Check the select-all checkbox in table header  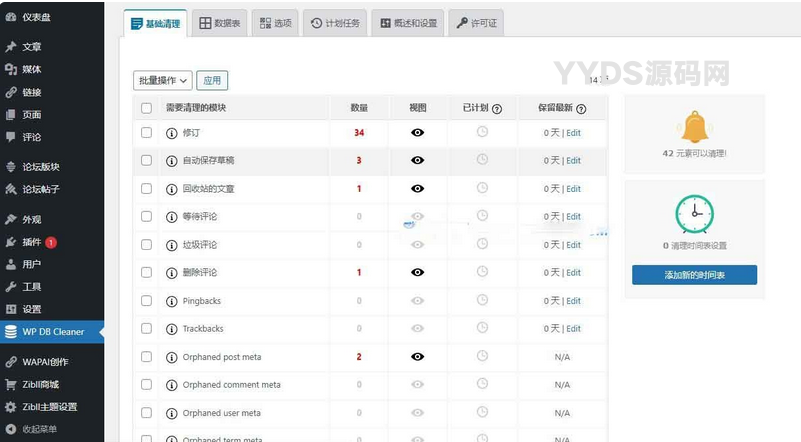[146, 108]
